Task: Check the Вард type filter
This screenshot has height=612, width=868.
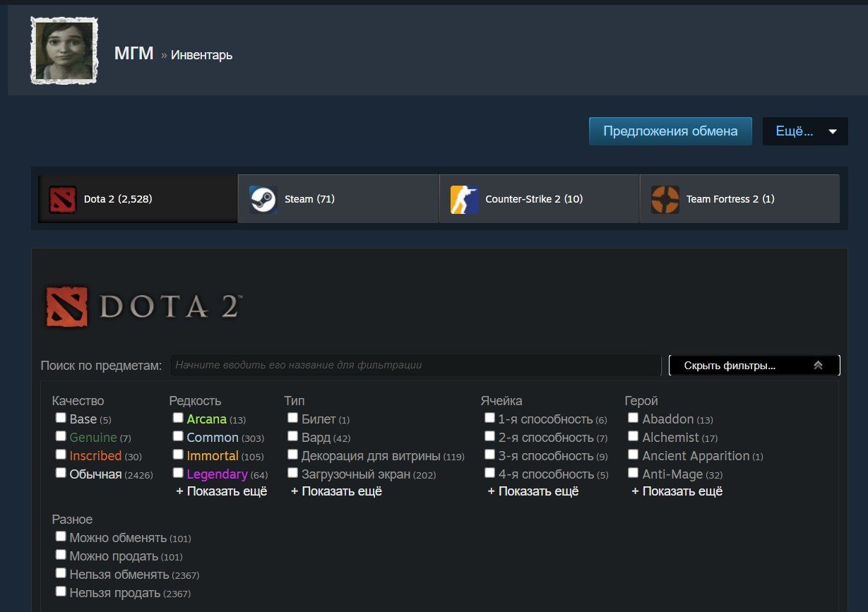Action: click(293, 436)
